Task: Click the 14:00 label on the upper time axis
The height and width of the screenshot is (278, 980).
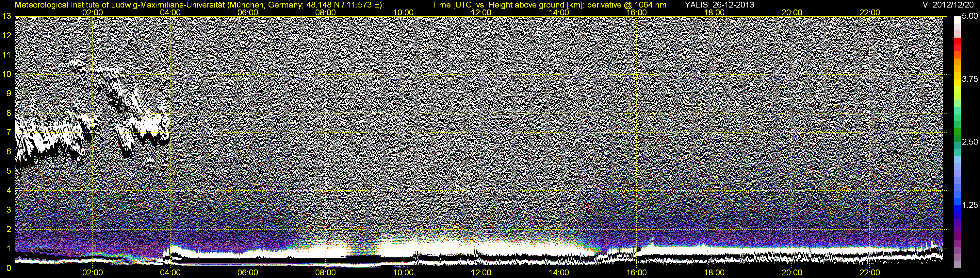Action: pyautogui.click(x=559, y=12)
